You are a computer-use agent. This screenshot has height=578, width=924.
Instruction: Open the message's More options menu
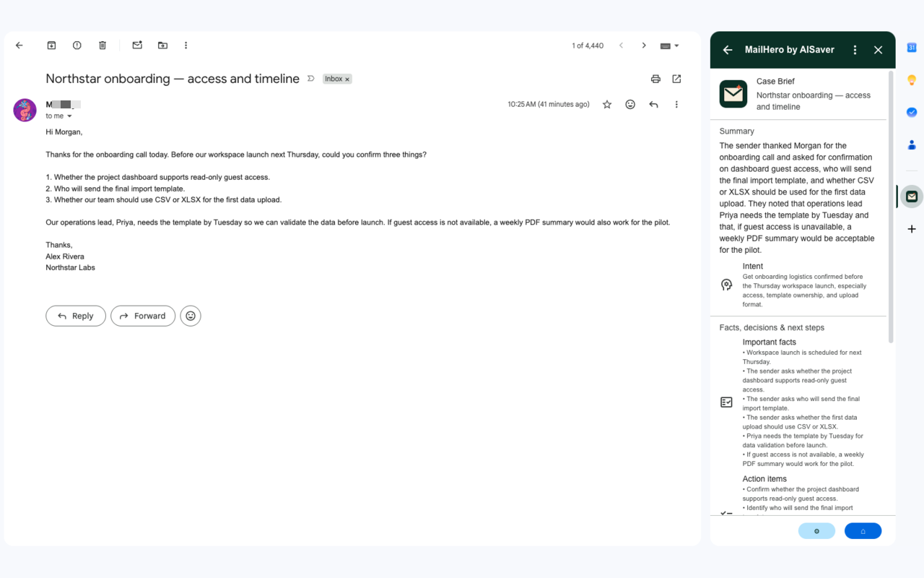click(x=676, y=105)
